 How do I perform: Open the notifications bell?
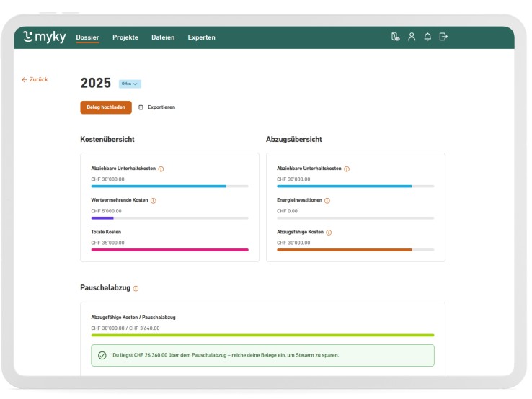coord(427,37)
